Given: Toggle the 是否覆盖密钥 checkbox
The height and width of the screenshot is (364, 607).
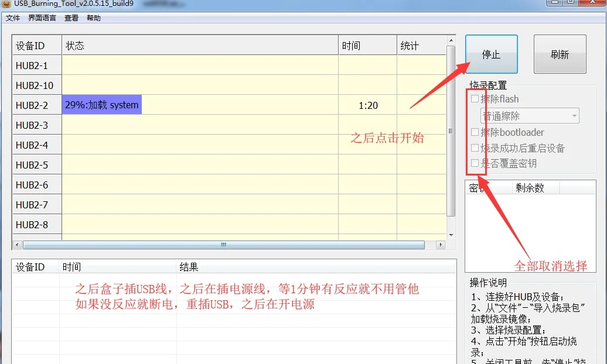Looking at the screenshot, I should [x=475, y=163].
